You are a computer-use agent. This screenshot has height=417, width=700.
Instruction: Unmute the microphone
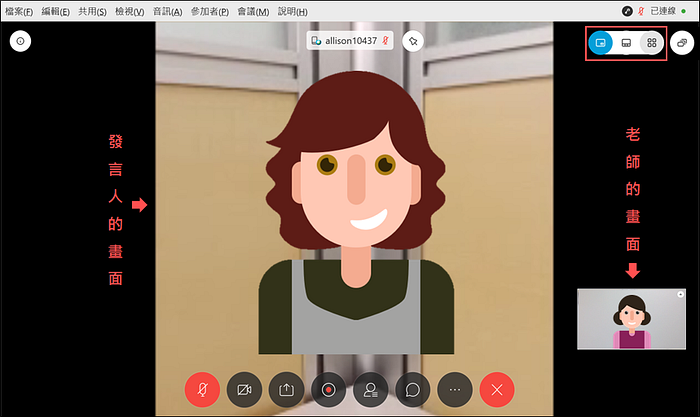tap(202, 390)
